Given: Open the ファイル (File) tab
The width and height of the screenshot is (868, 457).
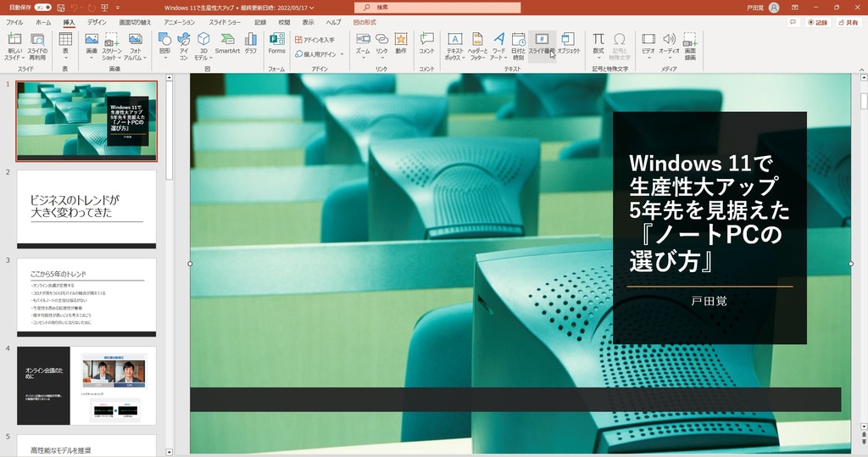Looking at the screenshot, I should [14, 22].
